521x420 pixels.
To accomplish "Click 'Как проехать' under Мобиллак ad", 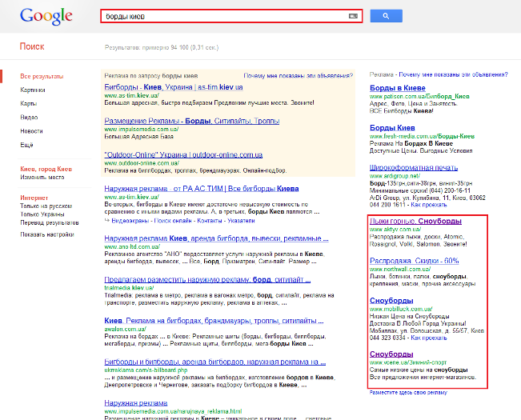I will (x=429, y=338).
